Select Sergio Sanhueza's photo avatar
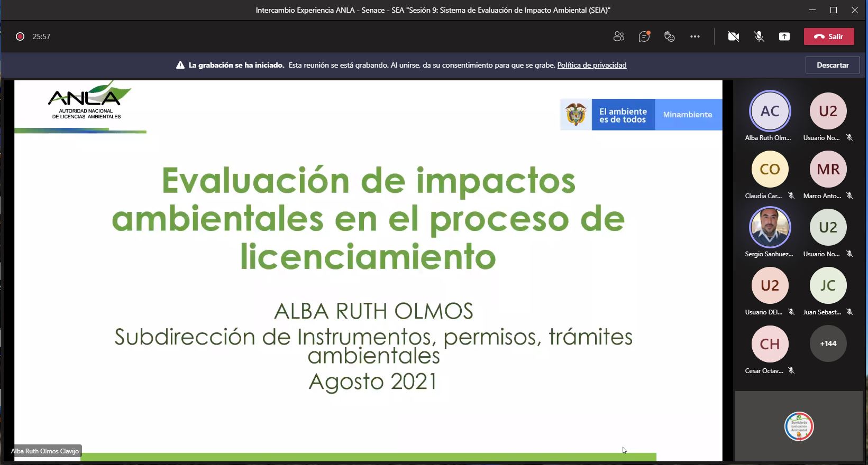 coord(770,227)
